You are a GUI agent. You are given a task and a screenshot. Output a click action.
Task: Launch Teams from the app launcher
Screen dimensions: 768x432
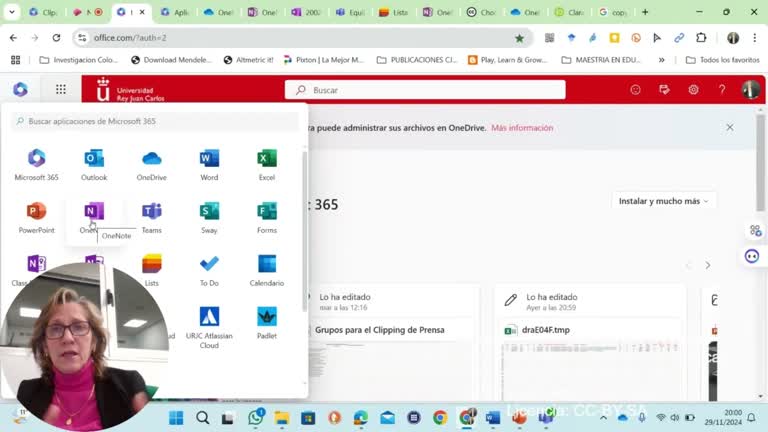(x=152, y=217)
